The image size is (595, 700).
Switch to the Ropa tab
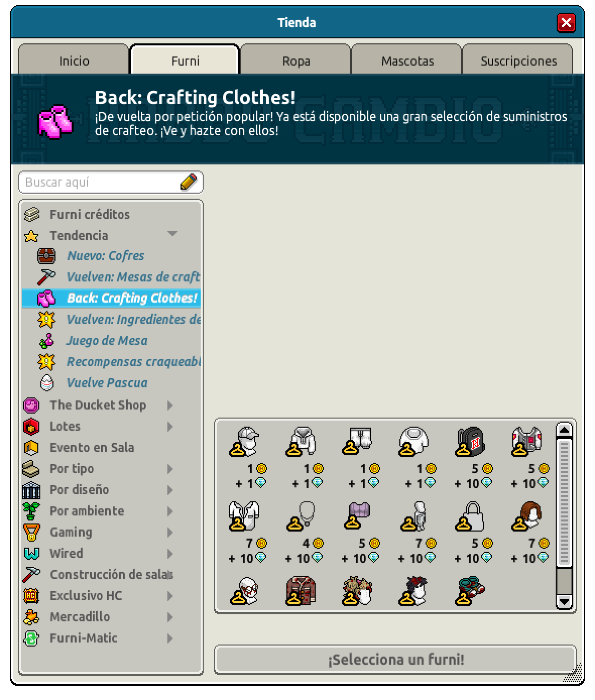pyautogui.click(x=296, y=61)
